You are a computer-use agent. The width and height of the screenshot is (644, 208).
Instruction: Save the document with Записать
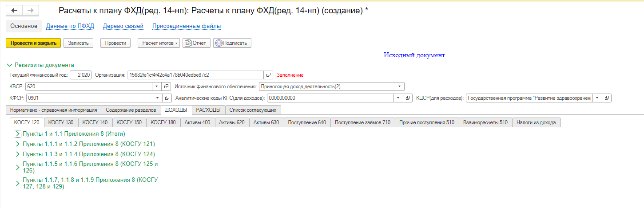[79, 43]
